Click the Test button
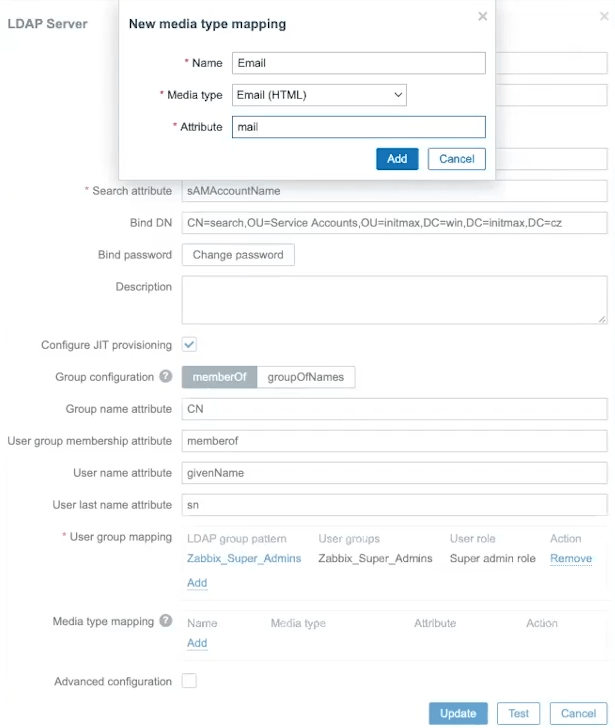This screenshot has width=615, height=728. 518,713
